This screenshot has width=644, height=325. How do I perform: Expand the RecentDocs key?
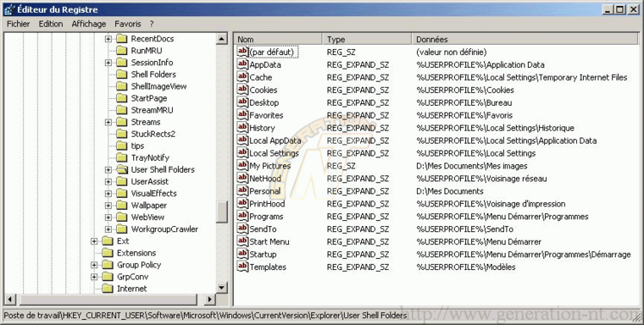tap(108, 39)
